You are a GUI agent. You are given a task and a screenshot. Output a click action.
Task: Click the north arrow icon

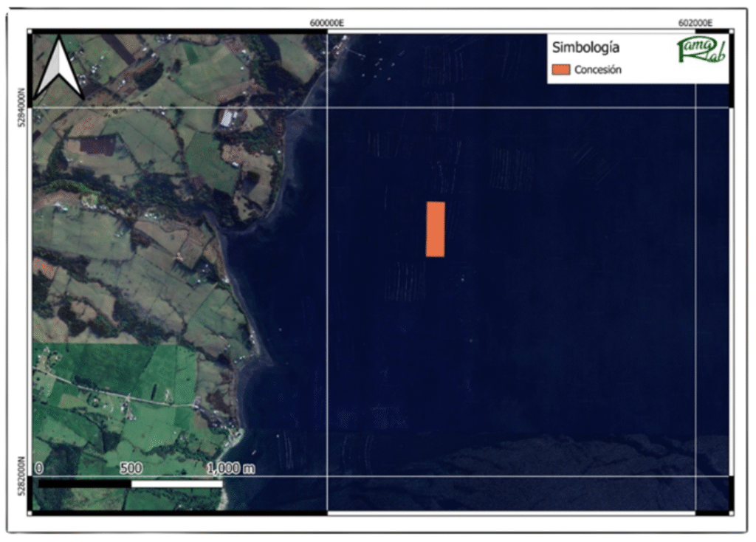pyautogui.click(x=59, y=69)
